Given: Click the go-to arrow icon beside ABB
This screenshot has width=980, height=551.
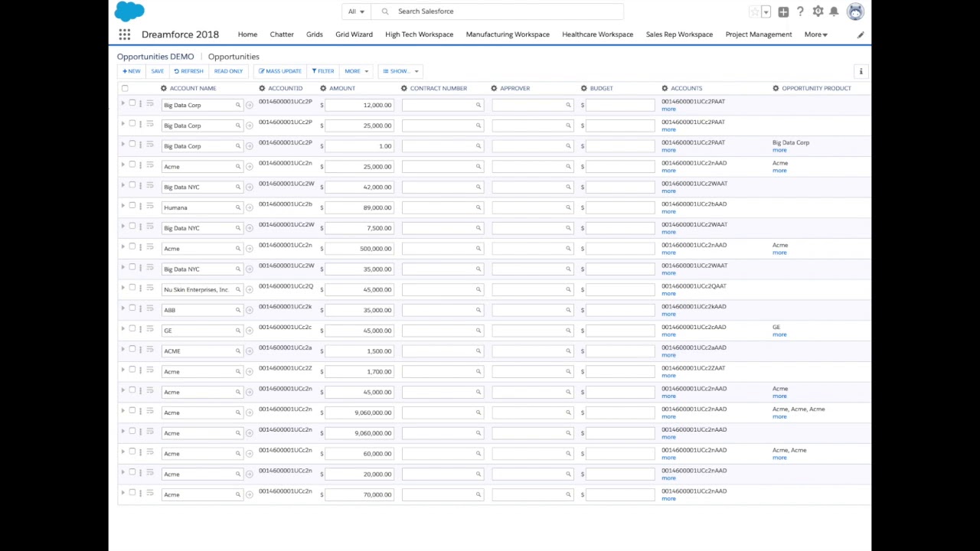Looking at the screenshot, I should click(250, 310).
